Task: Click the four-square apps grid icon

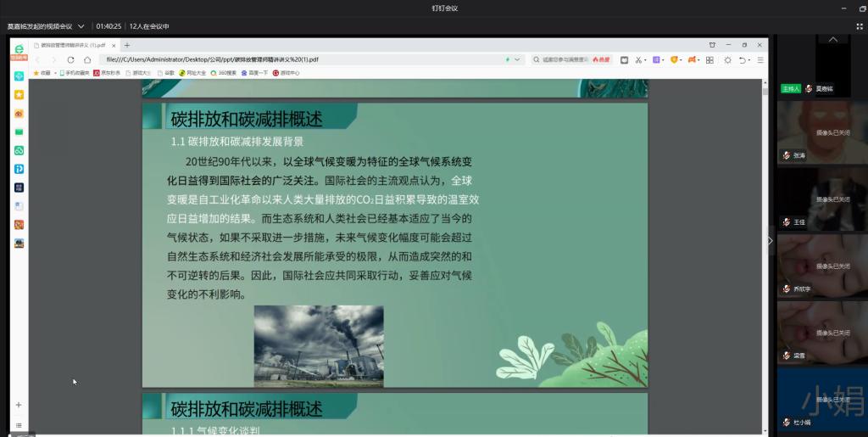Action: click(x=709, y=60)
